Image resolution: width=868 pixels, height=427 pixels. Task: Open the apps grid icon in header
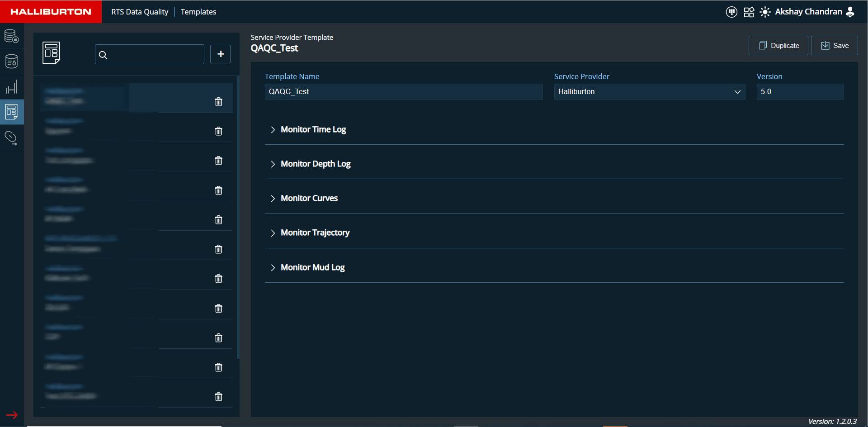point(749,12)
